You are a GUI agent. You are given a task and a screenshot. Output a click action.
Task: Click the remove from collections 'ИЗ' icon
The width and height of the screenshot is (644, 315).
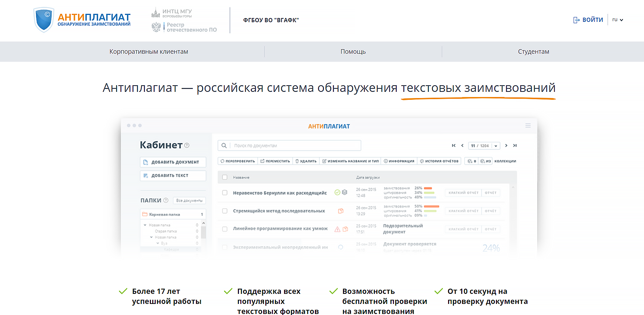[x=486, y=161]
